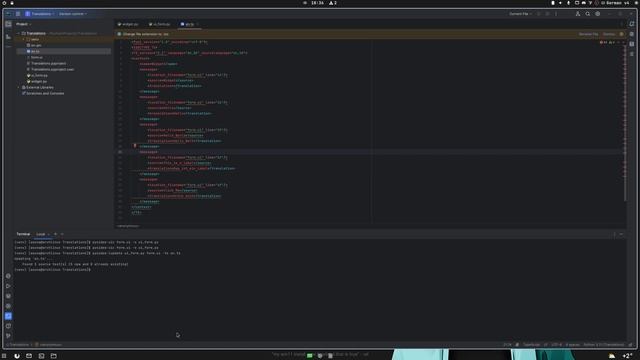Select form.ui in project tree

coord(36,58)
